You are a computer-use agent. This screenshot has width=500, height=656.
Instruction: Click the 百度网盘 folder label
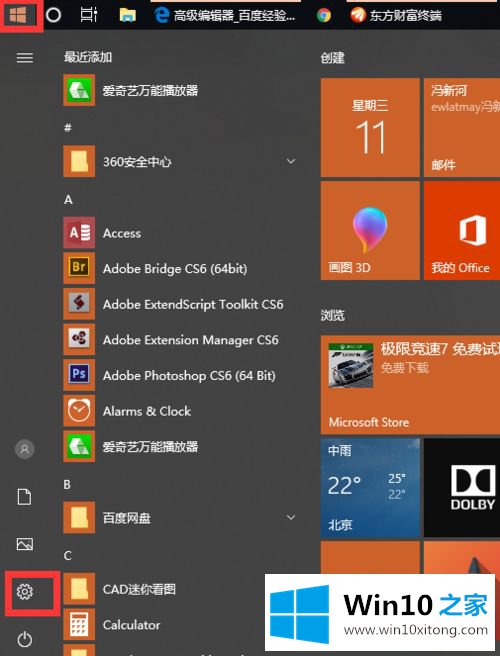[x=127, y=518]
